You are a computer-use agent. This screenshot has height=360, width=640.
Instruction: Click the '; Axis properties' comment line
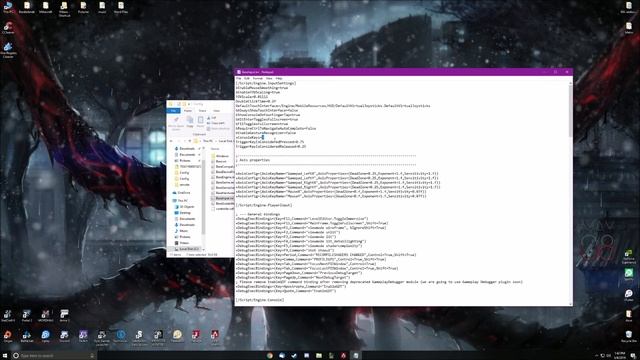253,160
